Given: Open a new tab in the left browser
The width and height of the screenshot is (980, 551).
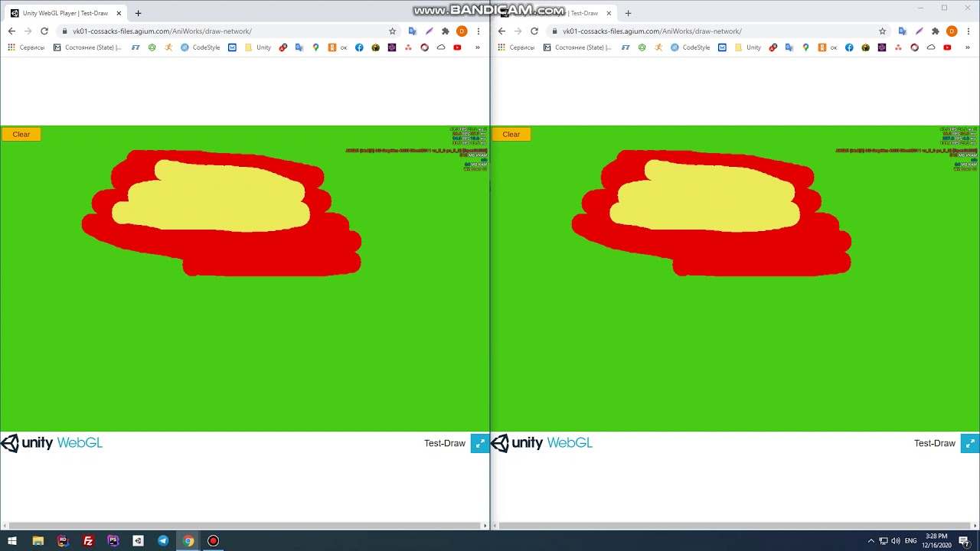Looking at the screenshot, I should coord(138,13).
